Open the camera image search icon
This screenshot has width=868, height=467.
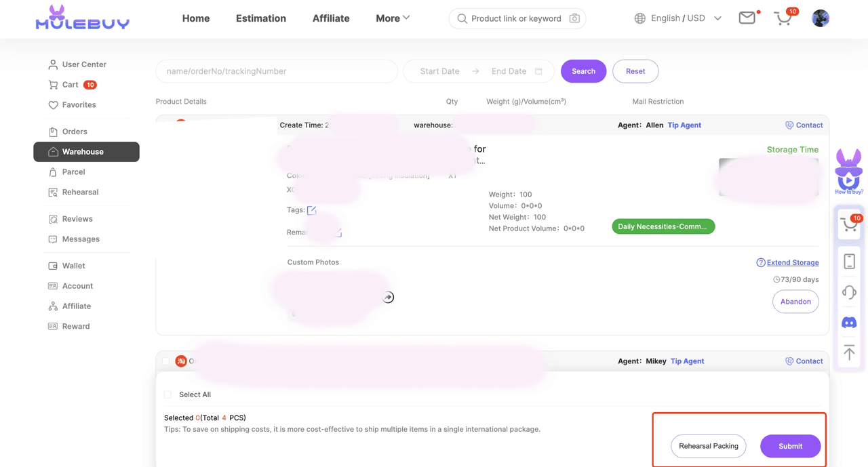click(574, 18)
